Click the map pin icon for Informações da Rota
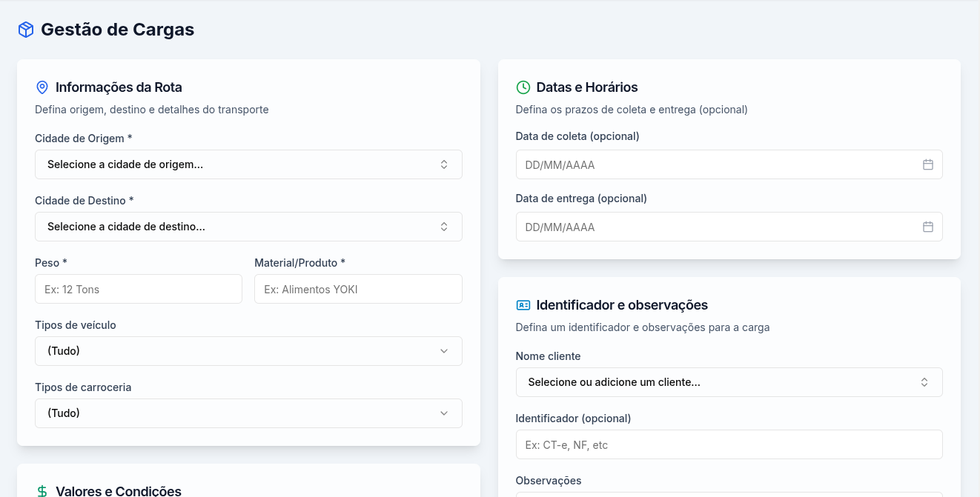980x497 pixels. tap(42, 87)
